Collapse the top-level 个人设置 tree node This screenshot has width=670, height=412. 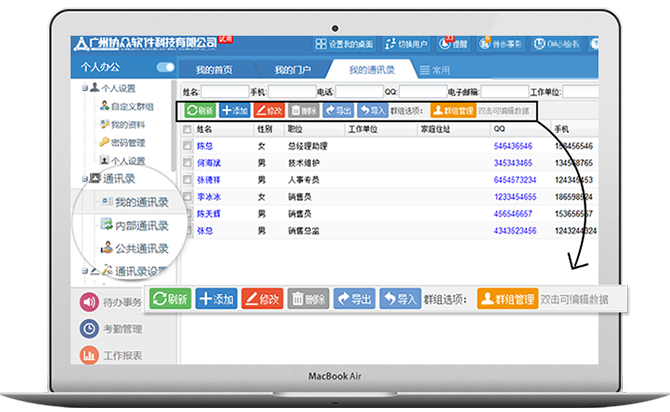[x=85, y=88]
